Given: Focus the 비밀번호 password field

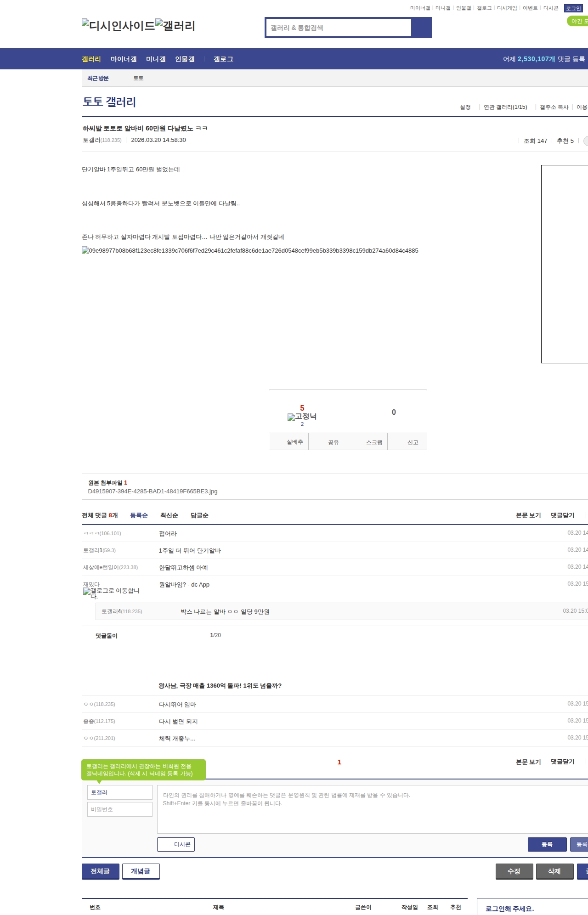Looking at the screenshot, I should [120, 809].
